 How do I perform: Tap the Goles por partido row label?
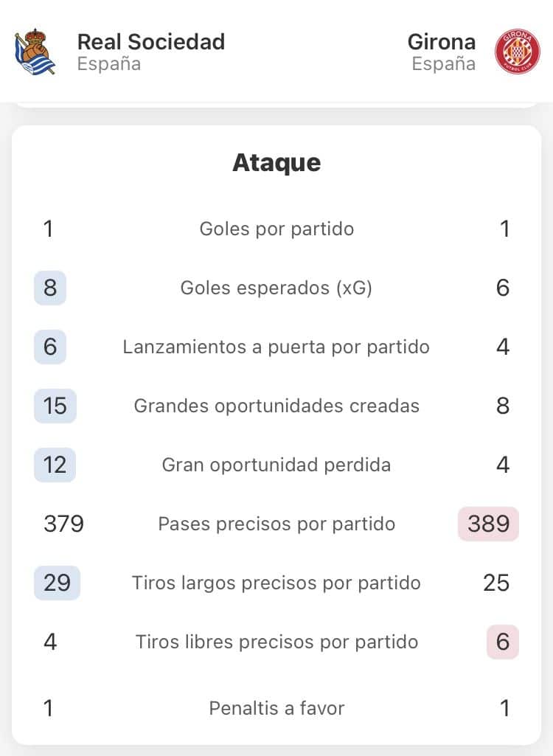click(276, 229)
